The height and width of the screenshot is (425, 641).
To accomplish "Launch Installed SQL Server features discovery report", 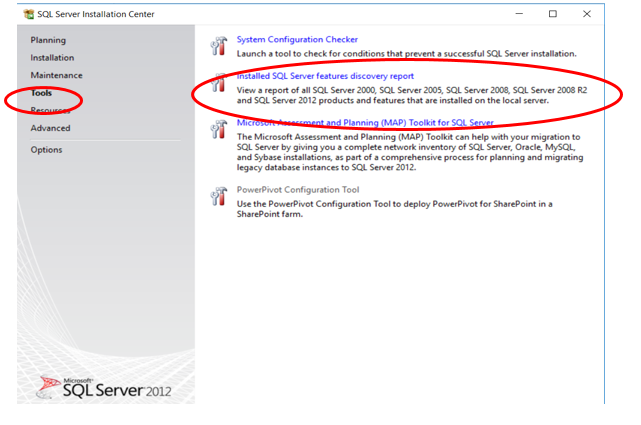I will 325,76.
